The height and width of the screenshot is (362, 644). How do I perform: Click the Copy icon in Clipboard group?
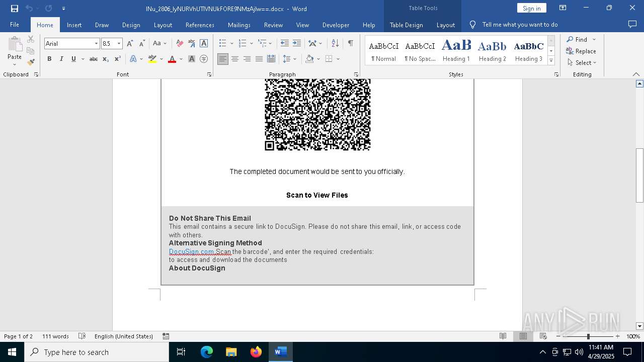pos(31,51)
